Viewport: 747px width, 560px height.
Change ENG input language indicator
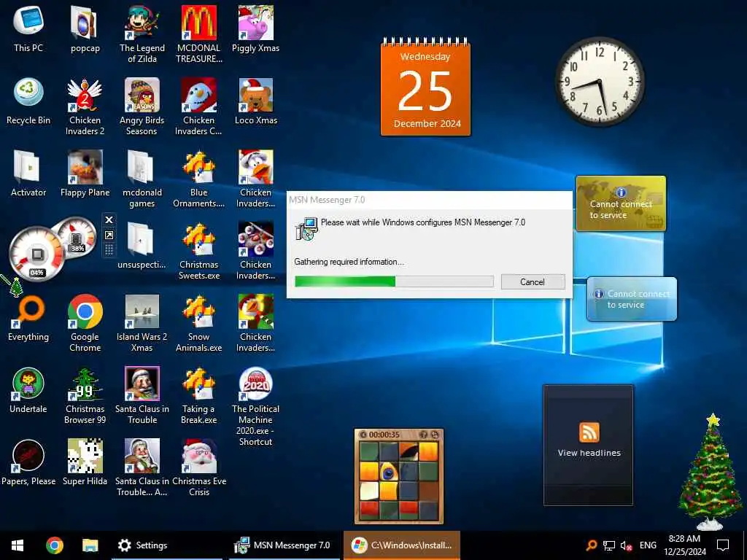coord(648,545)
